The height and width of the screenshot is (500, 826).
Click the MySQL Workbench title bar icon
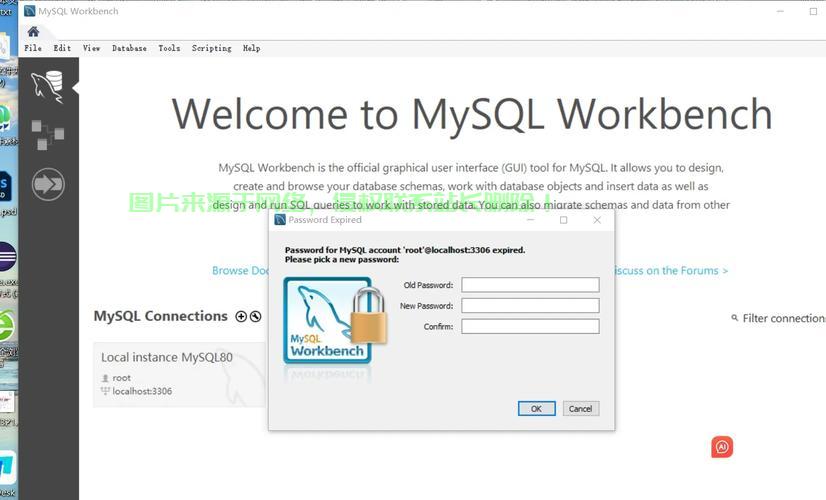coord(30,11)
